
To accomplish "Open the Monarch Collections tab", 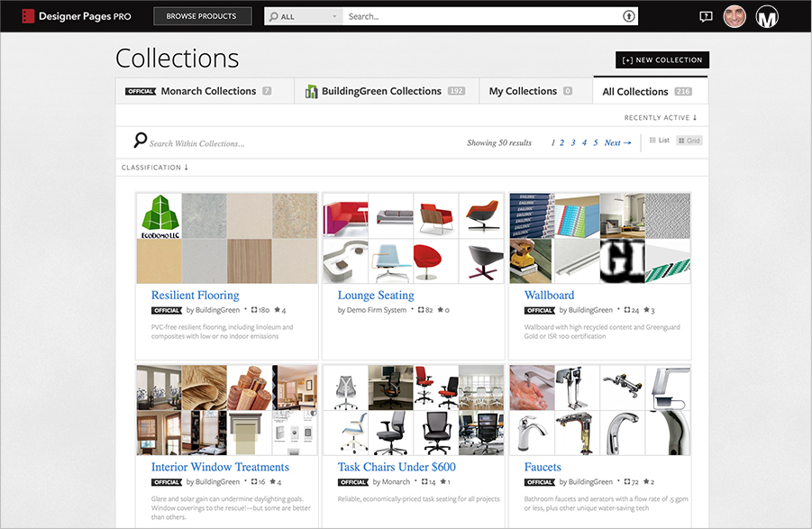I will click(205, 91).
